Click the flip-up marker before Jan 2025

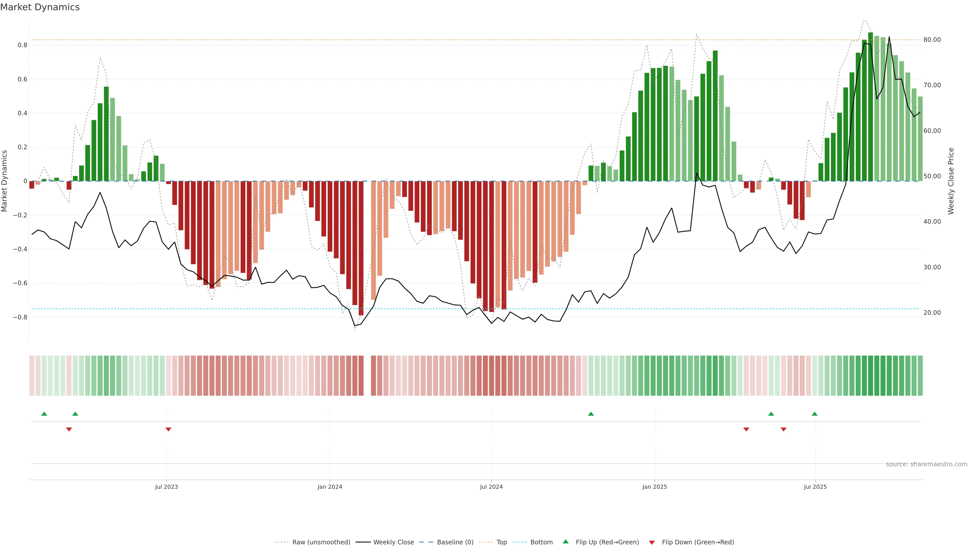[591, 414]
